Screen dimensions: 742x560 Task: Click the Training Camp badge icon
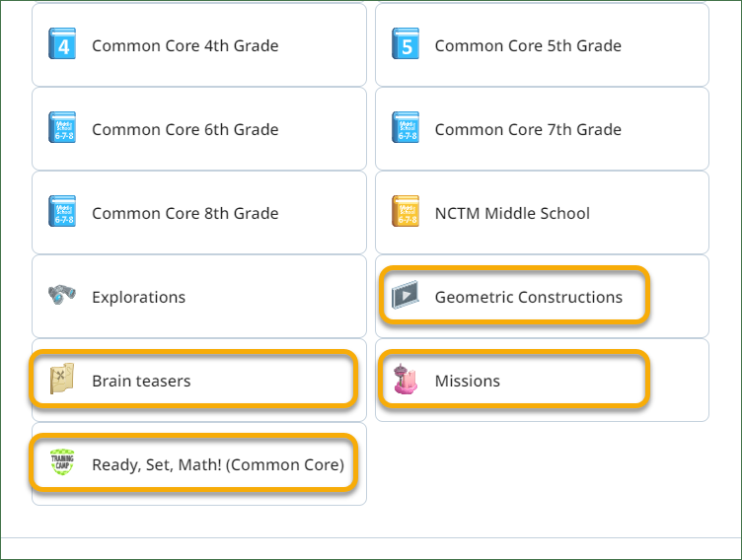pyautogui.click(x=62, y=461)
